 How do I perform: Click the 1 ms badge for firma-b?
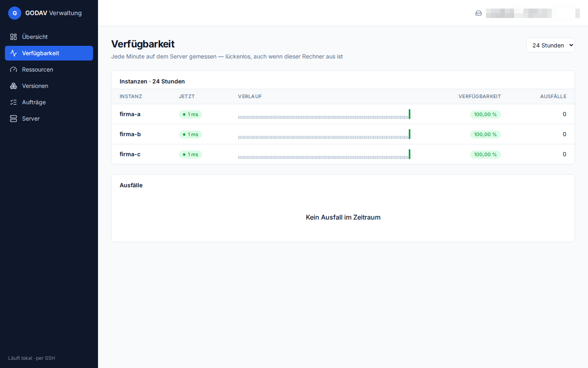point(190,135)
